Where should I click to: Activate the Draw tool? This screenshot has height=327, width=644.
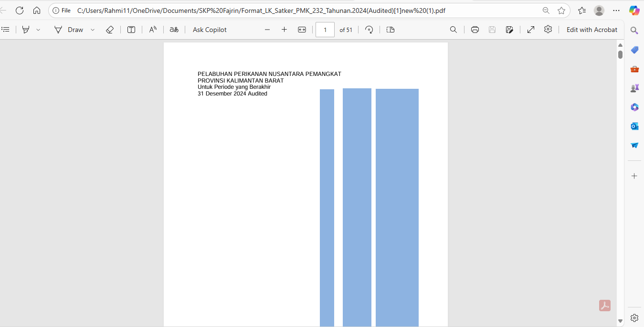(x=69, y=30)
